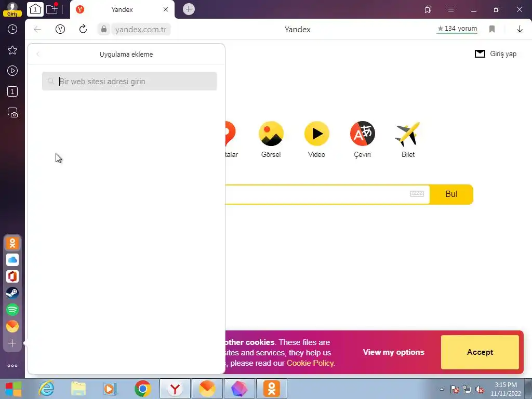Accept cookies
This screenshot has width=532, height=399.
[480, 352]
